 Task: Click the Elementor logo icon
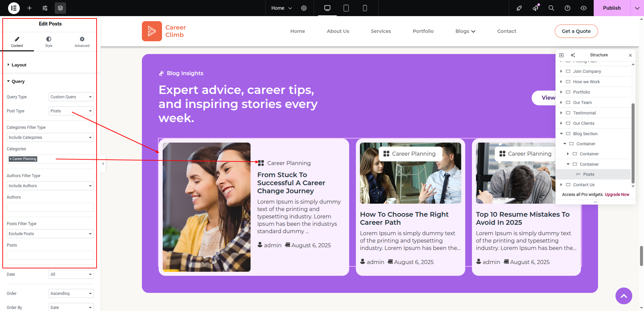coord(14,8)
